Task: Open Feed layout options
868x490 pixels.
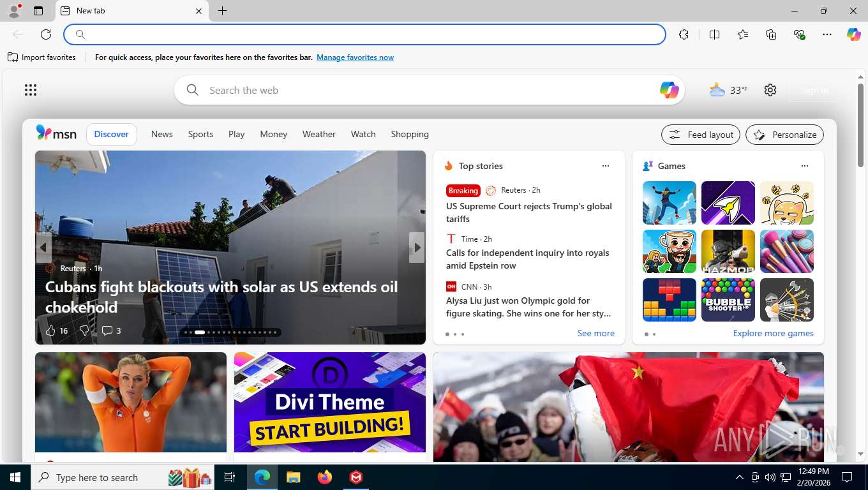Action: [x=701, y=135]
